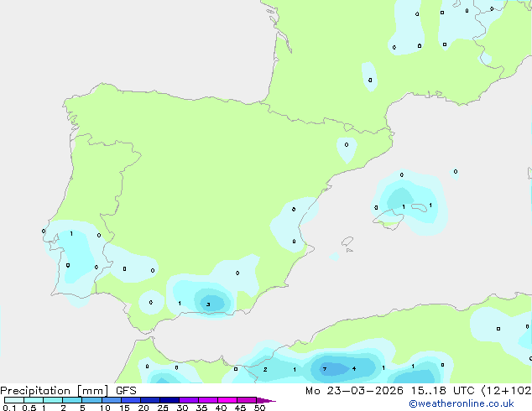Pick the lightest cyan 0.1–0.5 legend swatch
Viewport: 532px width, 411px height.
[x=14, y=400]
